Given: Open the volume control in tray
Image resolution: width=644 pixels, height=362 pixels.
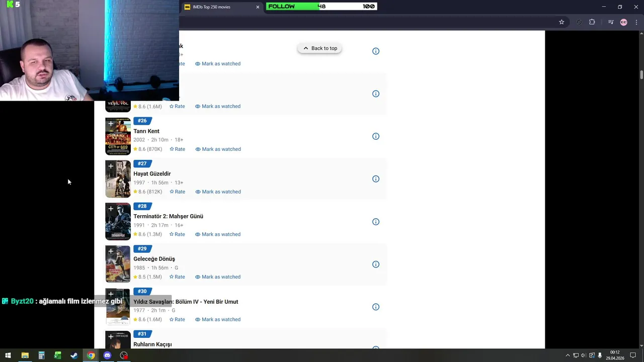Looking at the screenshot, I should pyautogui.click(x=584, y=355).
